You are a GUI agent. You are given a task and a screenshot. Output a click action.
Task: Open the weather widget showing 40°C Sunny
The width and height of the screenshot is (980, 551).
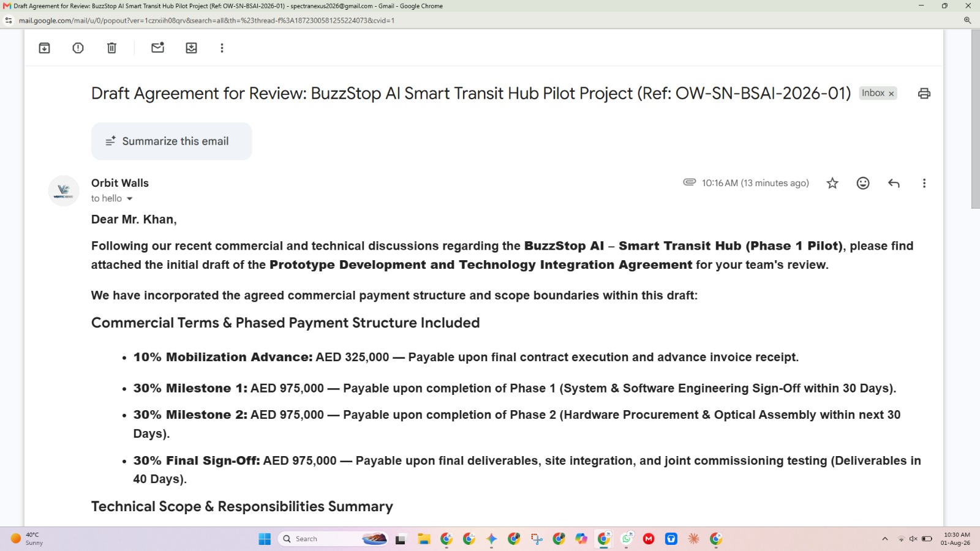pyautogui.click(x=28, y=539)
